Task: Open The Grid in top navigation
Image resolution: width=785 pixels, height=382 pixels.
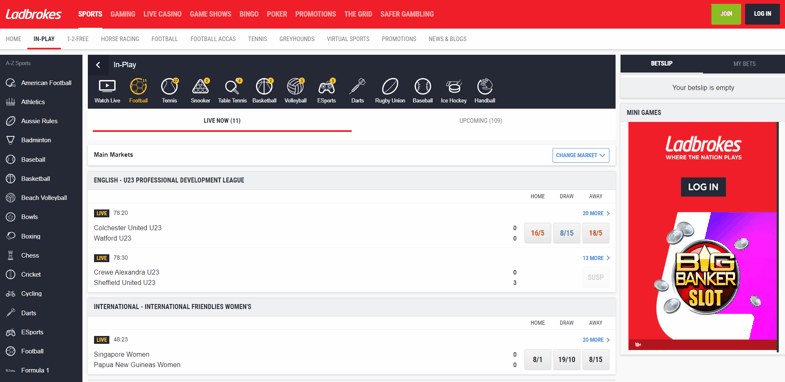Action: click(358, 14)
